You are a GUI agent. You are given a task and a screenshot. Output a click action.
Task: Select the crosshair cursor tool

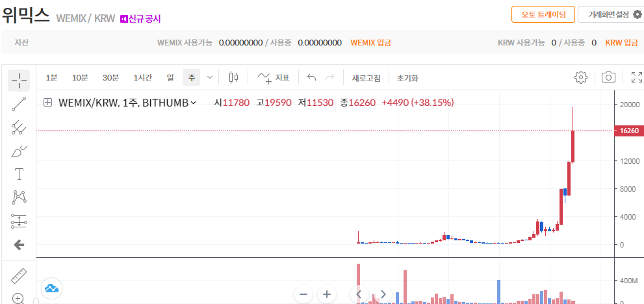(x=19, y=81)
